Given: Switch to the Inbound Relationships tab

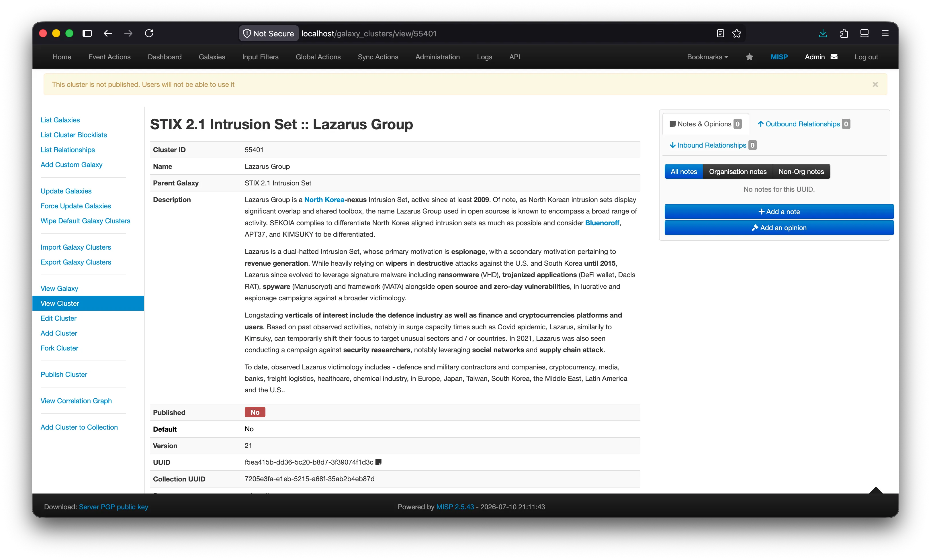Looking at the screenshot, I should [x=713, y=145].
